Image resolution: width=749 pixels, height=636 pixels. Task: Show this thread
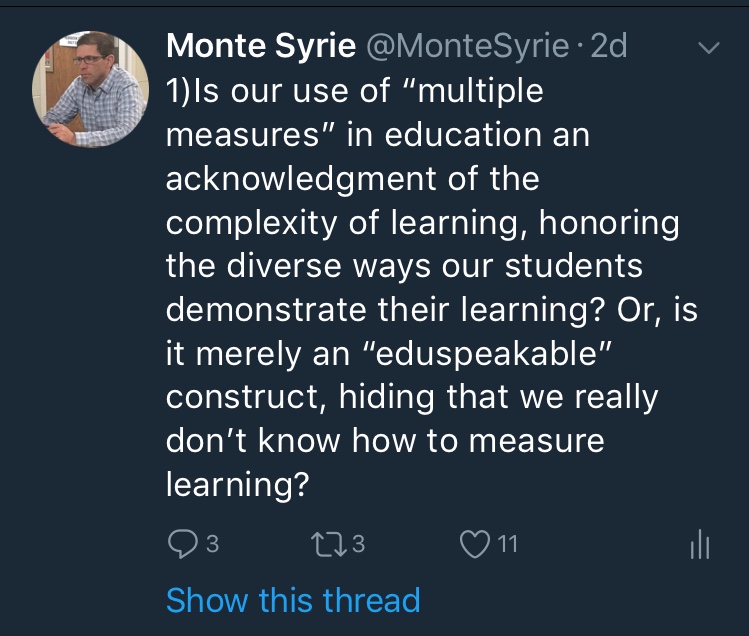pyautogui.click(x=292, y=600)
